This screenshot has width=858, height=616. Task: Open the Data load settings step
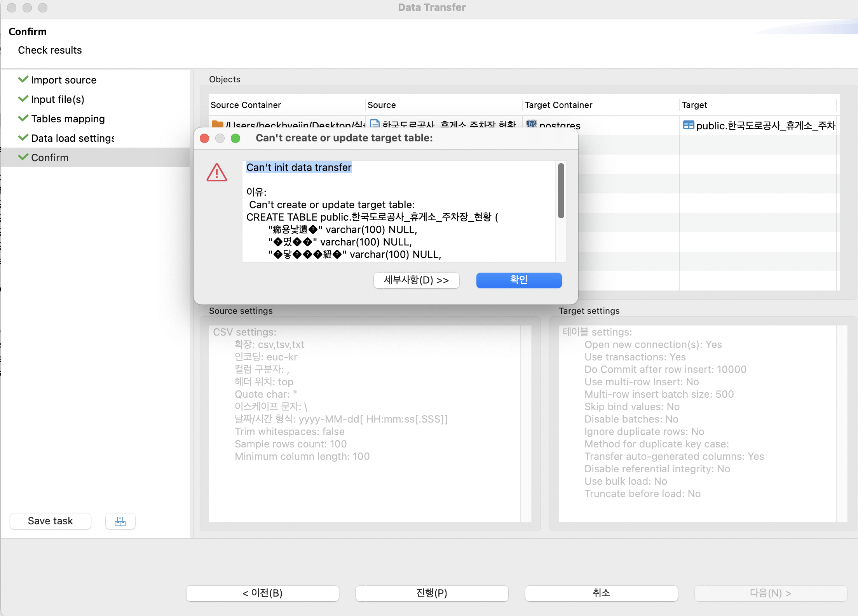73,138
